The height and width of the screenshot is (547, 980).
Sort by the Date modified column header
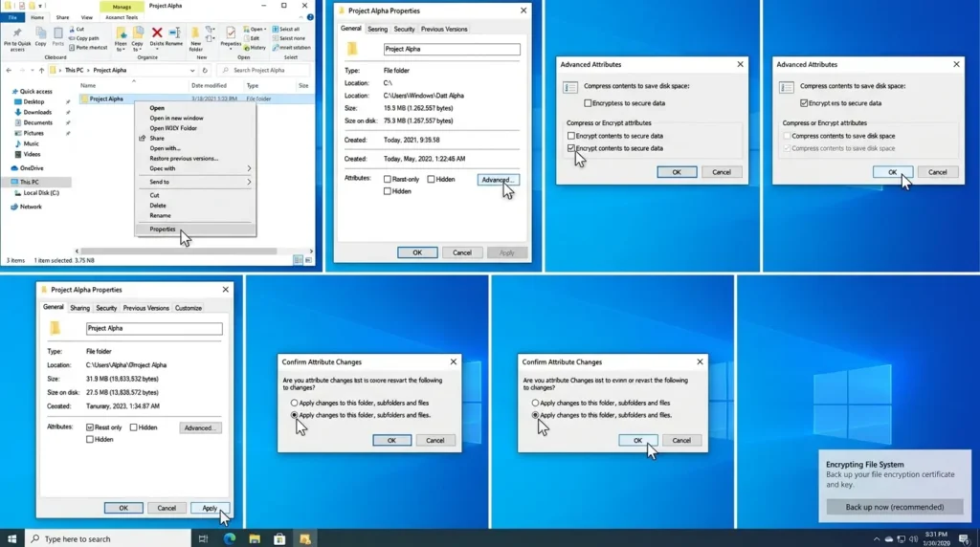point(209,85)
